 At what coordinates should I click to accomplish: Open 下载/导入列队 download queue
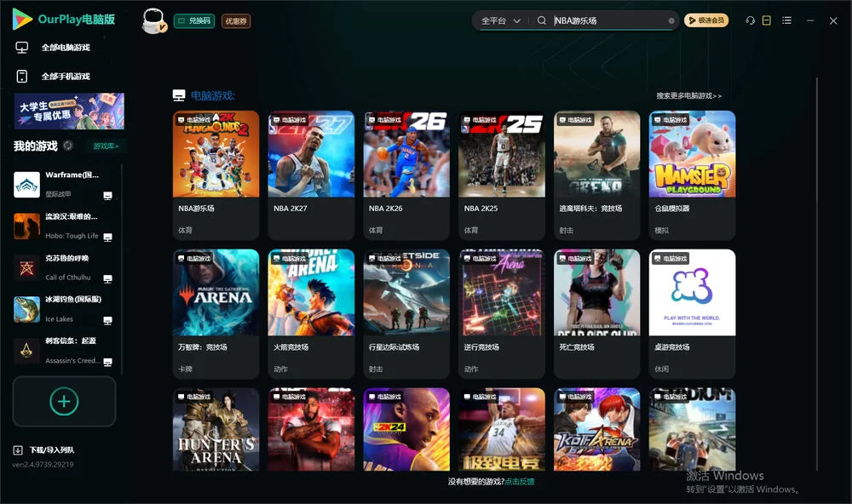[x=52, y=450]
